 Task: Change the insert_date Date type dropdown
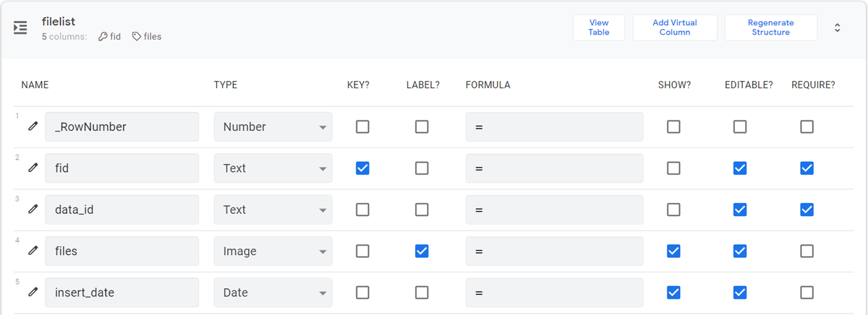coord(273,293)
